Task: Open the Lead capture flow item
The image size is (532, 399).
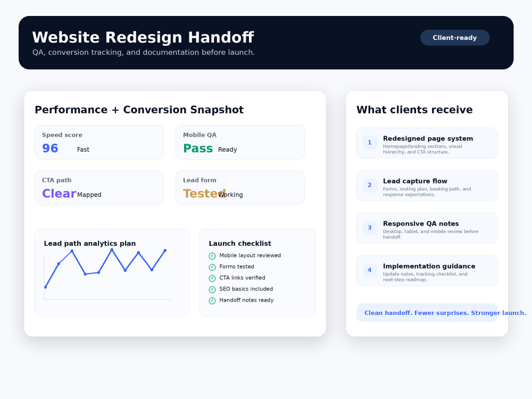Action: pos(427,186)
